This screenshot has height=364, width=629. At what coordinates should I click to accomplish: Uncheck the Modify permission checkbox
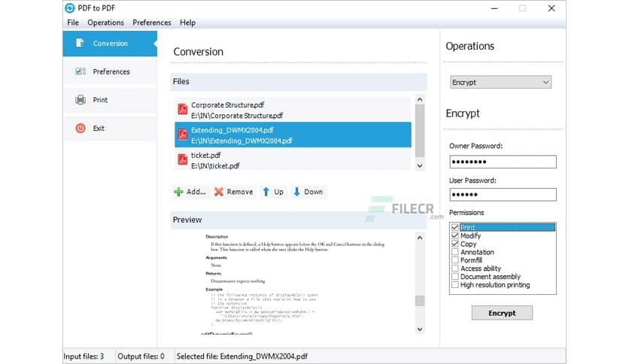click(454, 236)
